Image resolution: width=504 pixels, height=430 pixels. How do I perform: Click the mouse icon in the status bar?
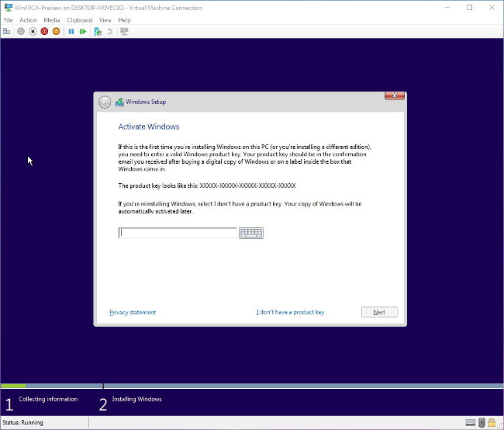tap(482, 422)
